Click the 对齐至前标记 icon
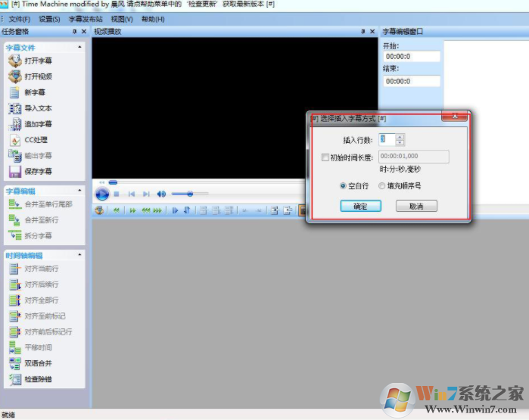The width and height of the screenshot is (529, 420). pyautogui.click(x=15, y=316)
